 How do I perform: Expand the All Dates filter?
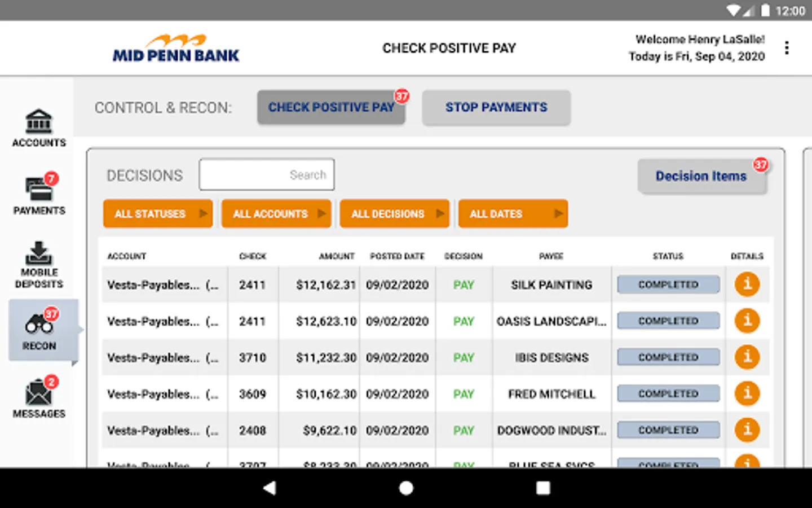pyautogui.click(x=513, y=214)
